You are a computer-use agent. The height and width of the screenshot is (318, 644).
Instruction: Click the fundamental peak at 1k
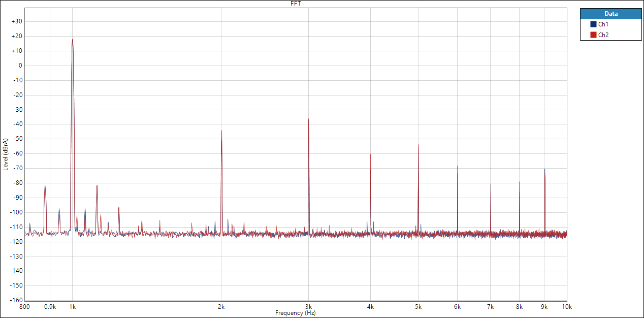click(x=73, y=40)
